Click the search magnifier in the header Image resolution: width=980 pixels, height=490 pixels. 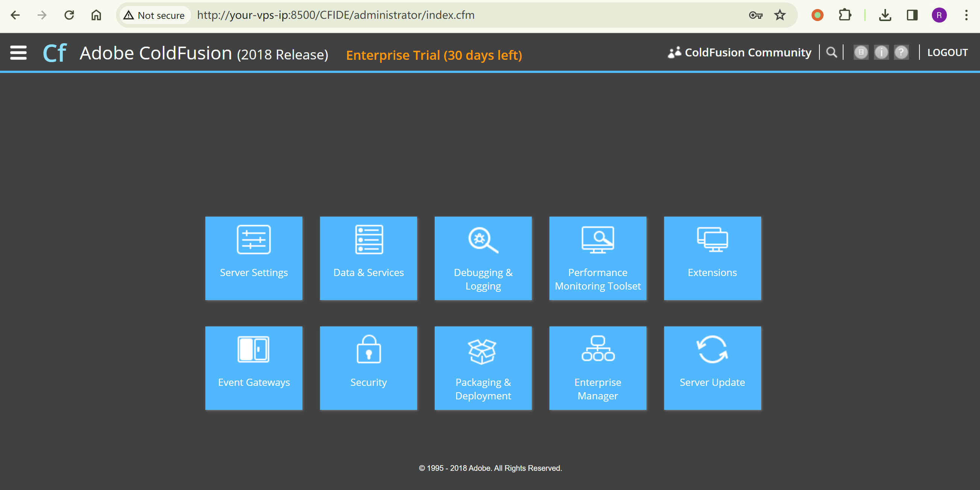pos(831,53)
